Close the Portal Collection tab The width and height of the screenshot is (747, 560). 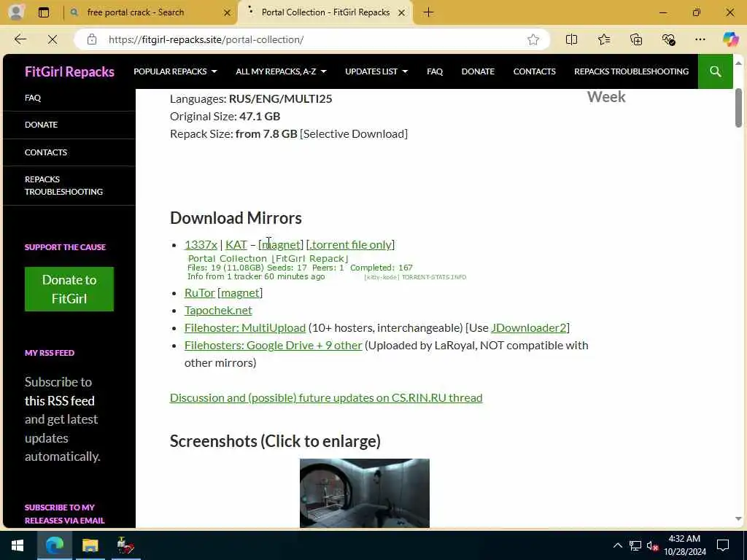(402, 13)
